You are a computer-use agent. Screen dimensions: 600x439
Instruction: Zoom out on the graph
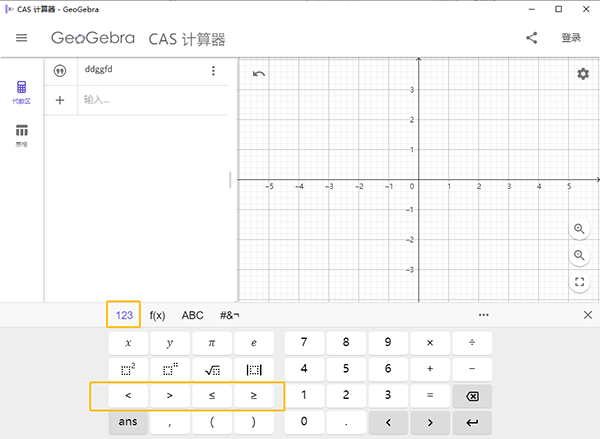click(x=579, y=255)
